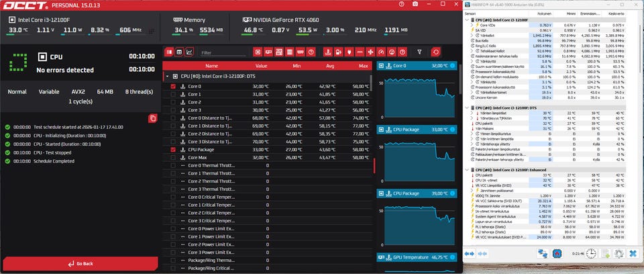This screenshot has height=274, width=644.
Task: Filter sensors by GPU card icon
Action: pyautogui.click(x=268, y=52)
